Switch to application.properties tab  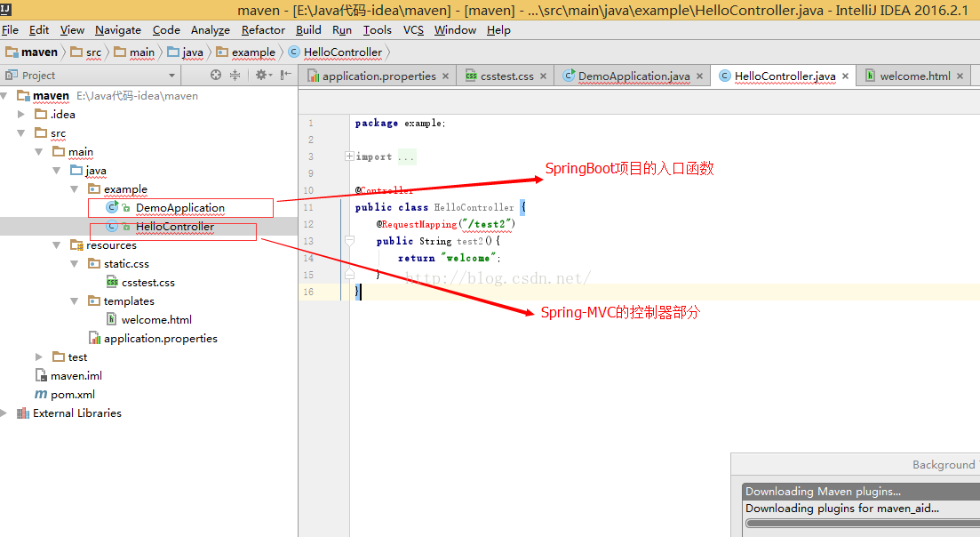pos(378,76)
